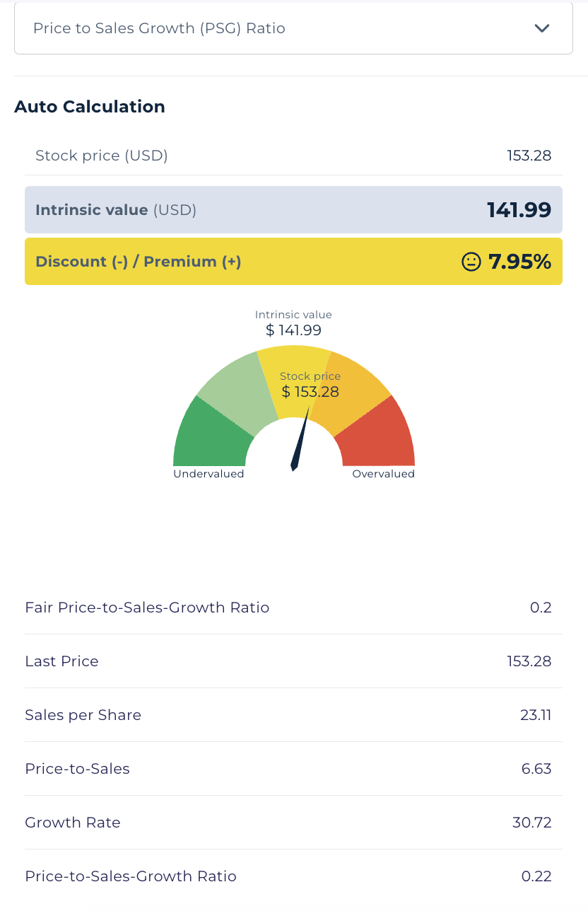Click the Last Price row label
Screen dimensions: 588x911
pos(61,661)
